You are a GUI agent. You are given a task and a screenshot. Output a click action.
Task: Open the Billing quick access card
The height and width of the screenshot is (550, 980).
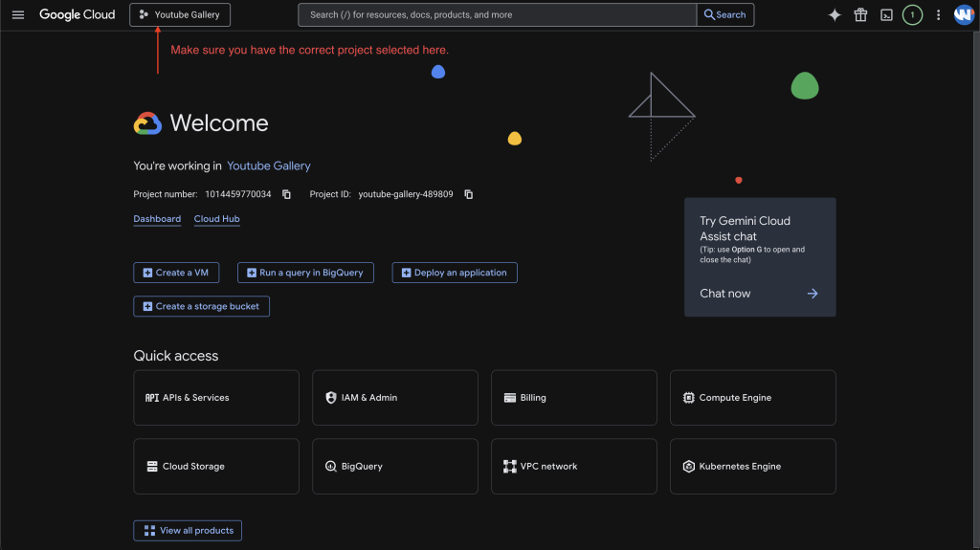tap(573, 398)
